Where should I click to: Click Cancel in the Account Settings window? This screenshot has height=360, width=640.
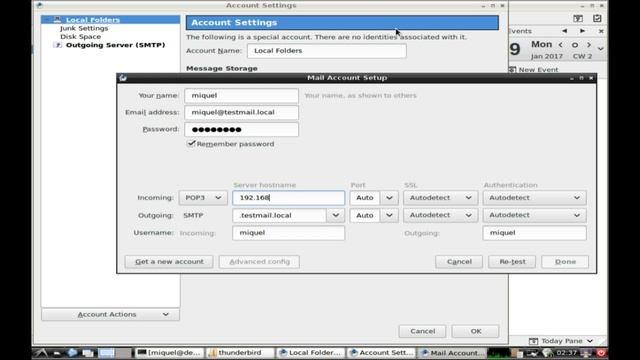point(422,331)
